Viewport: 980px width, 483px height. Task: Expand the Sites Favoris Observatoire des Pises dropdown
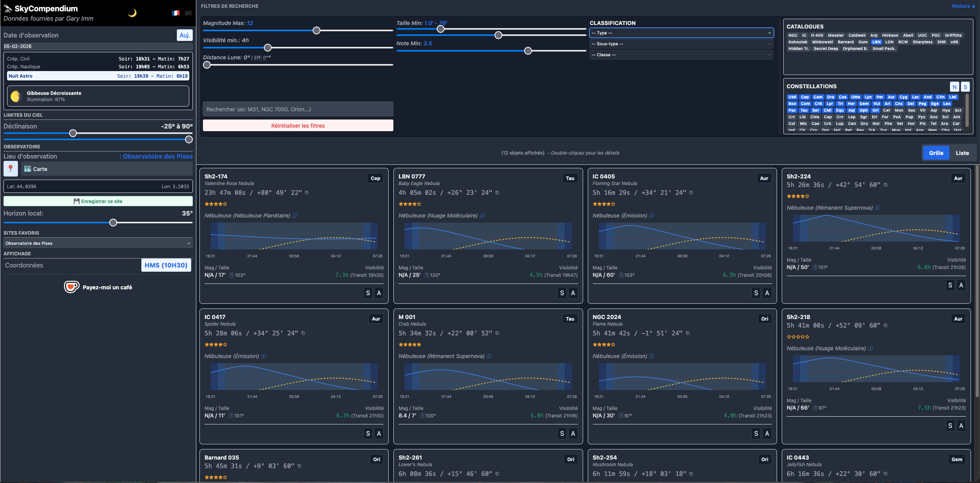[98, 243]
